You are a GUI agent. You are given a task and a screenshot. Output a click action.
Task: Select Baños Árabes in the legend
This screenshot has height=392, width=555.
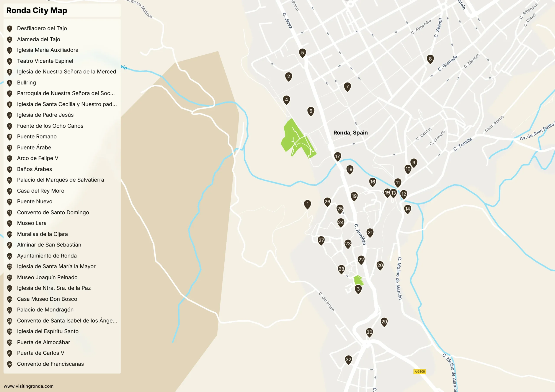(x=34, y=169)
